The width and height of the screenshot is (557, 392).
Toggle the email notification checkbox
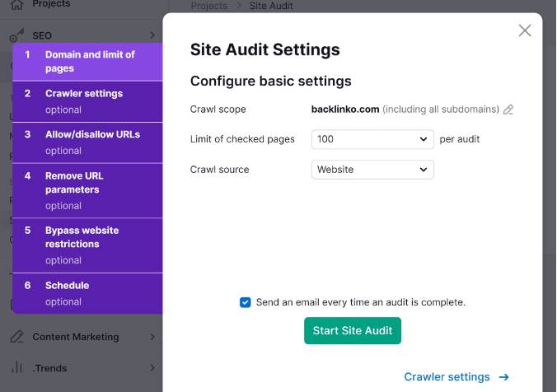tap(246, 302)
